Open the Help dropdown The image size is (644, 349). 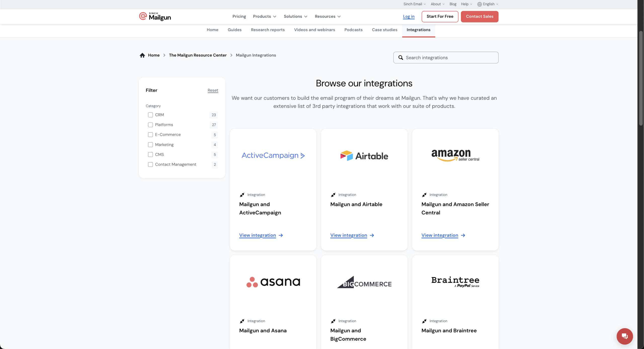click(x=466, y=4)
